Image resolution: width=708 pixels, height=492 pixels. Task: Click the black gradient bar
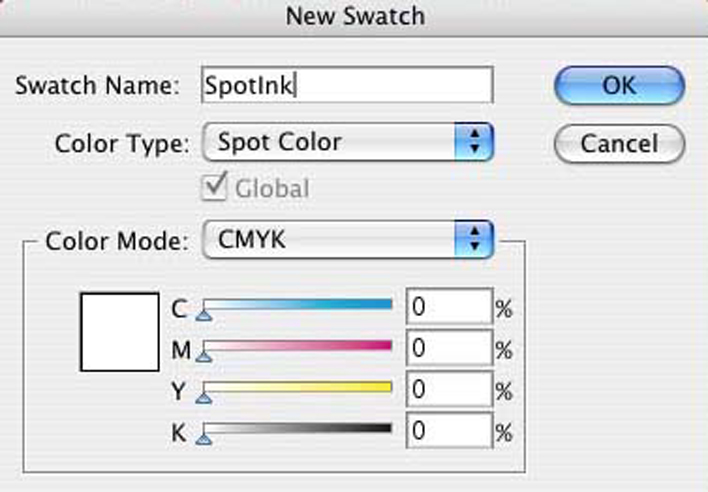(x=298, y=428)
